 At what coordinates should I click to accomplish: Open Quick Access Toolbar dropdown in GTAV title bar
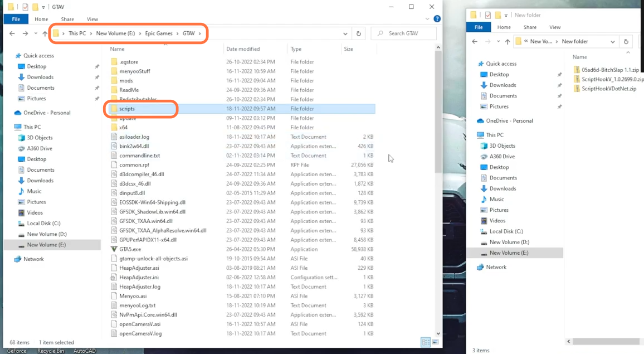click(43, 7)
